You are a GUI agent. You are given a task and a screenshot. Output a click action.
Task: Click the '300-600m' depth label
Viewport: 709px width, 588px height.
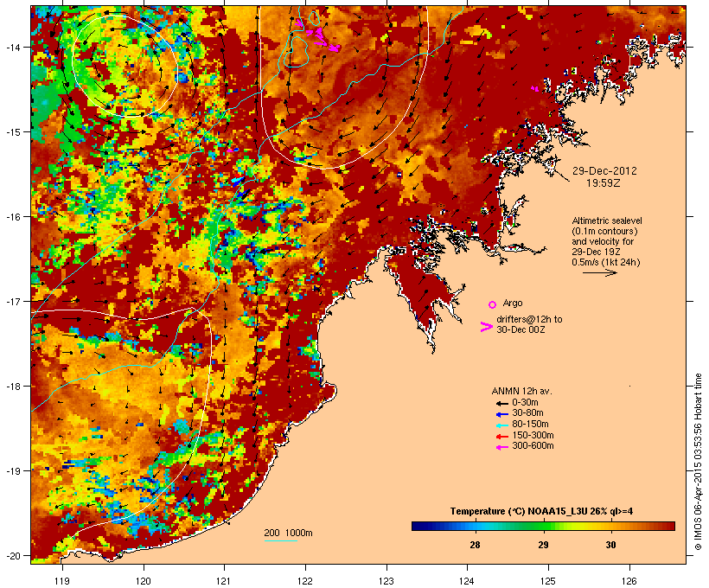533,446
